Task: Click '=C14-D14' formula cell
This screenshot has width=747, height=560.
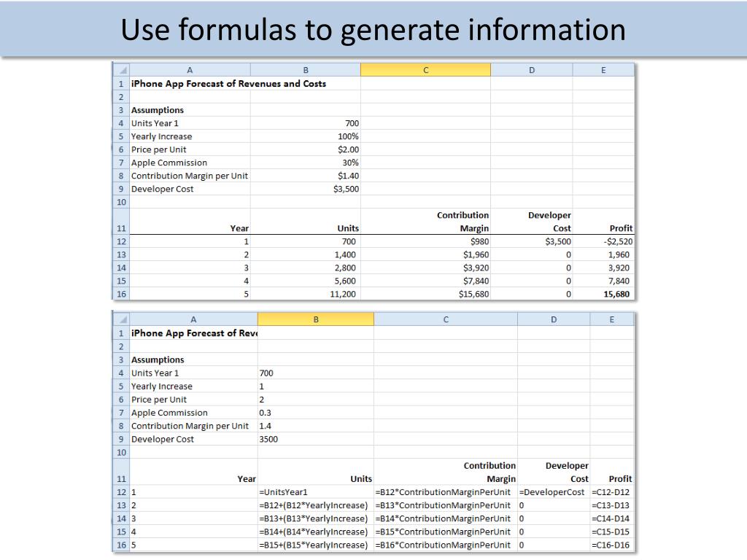Action: click(611, 518)
